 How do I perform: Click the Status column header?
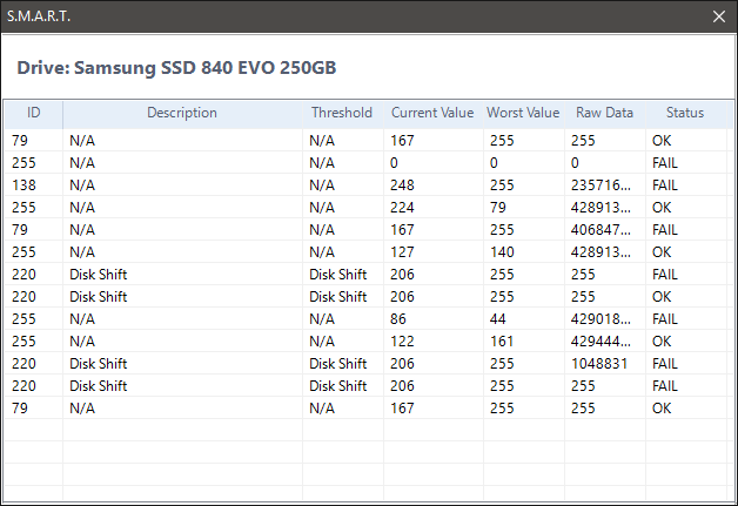pos(685,113)
